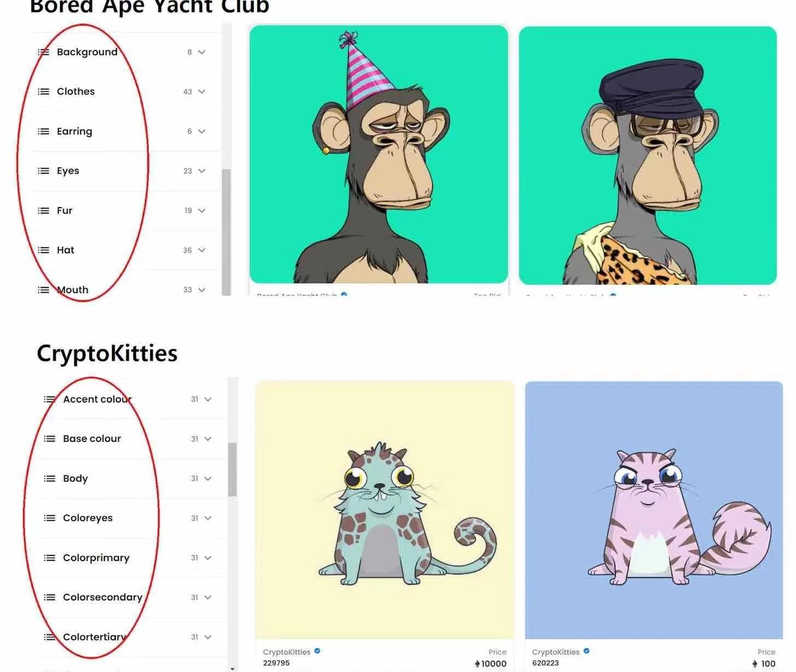
Task: Click list icon beside Earring filter
Action: click(43, 131)
